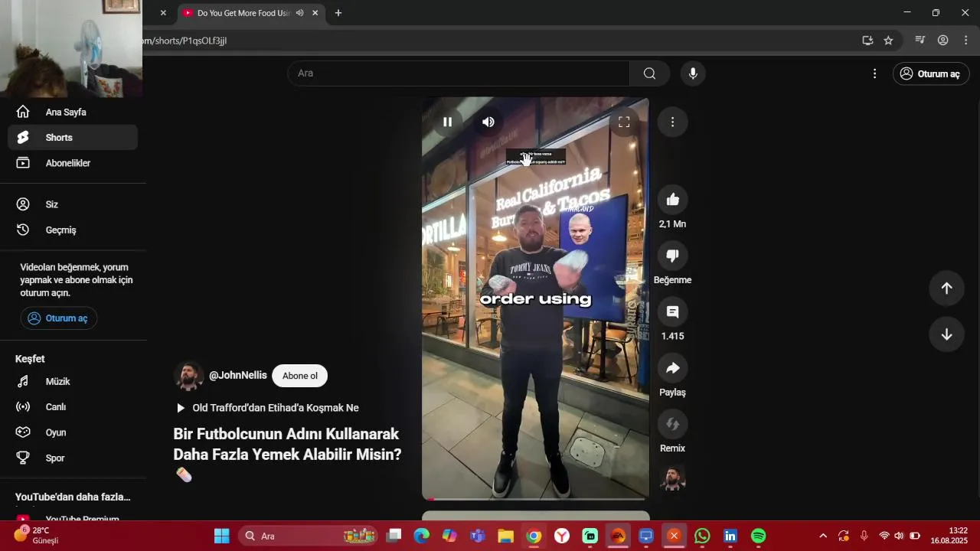Open @JohnNellis channel link
The image size is (980, 551).
pos(238,376)
